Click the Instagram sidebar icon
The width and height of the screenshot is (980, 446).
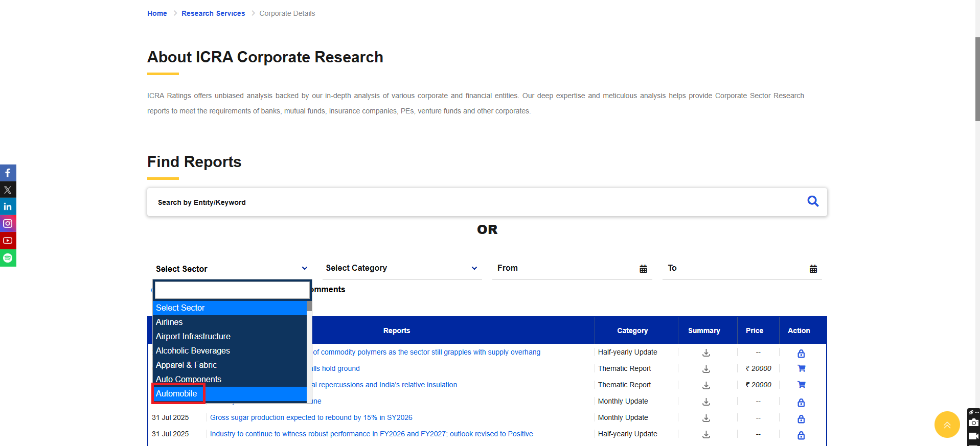click(8, 224)
